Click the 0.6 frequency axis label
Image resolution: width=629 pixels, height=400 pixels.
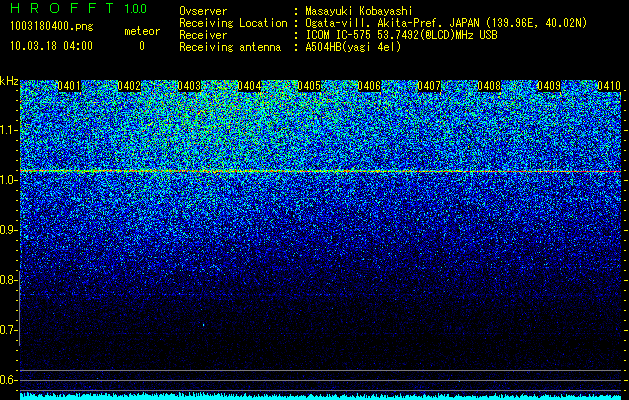(8, 380)
